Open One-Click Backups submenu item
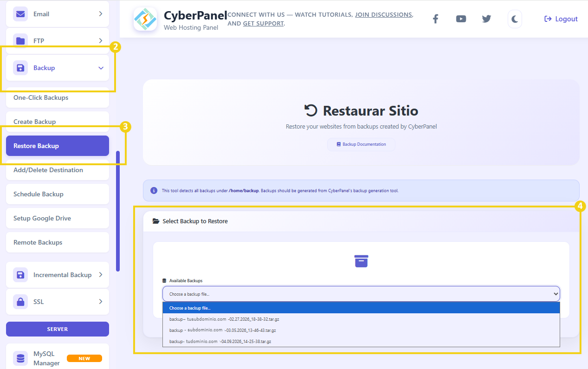This screenshot has height=369, width=588. [x=58, y=97]
